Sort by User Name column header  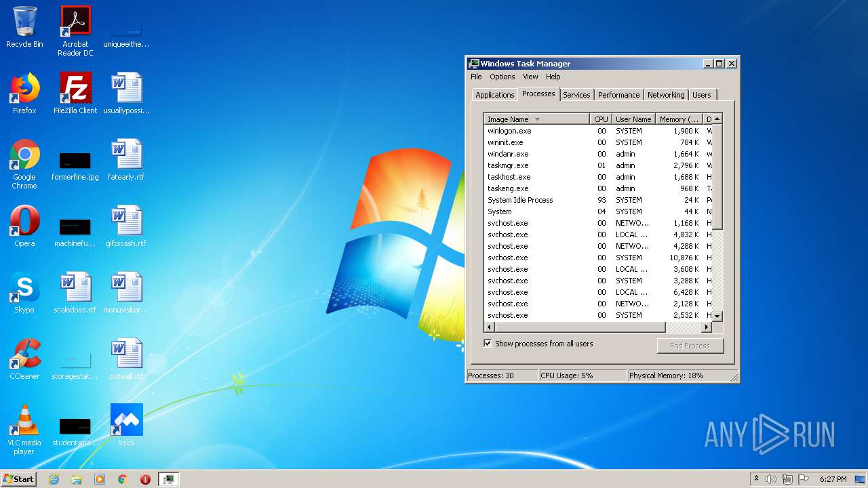(633, 119)
